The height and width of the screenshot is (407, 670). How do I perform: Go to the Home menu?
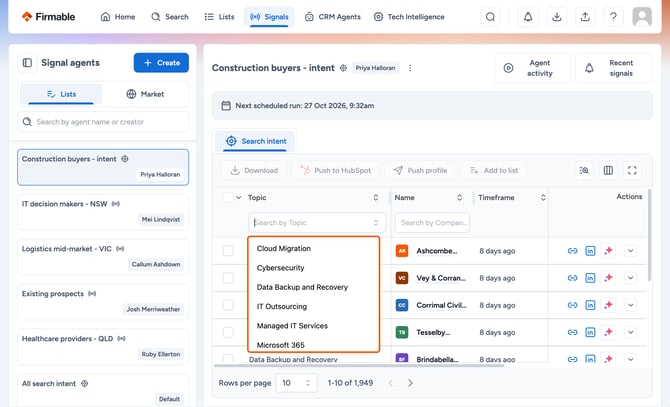[118, 17]
